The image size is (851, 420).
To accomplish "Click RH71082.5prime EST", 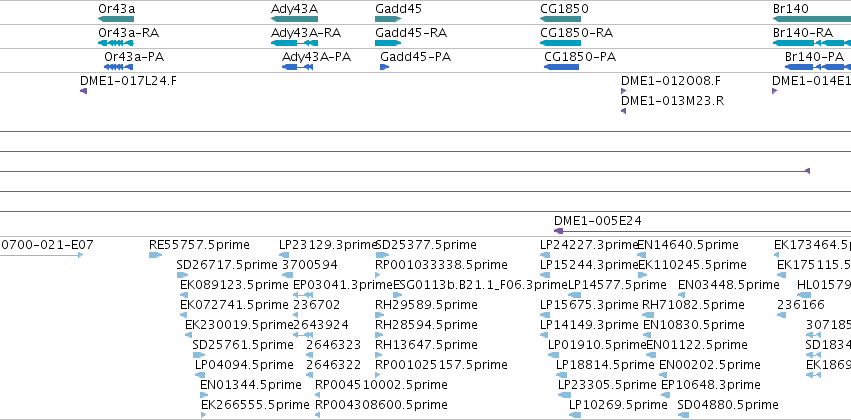I will [646, 315].
